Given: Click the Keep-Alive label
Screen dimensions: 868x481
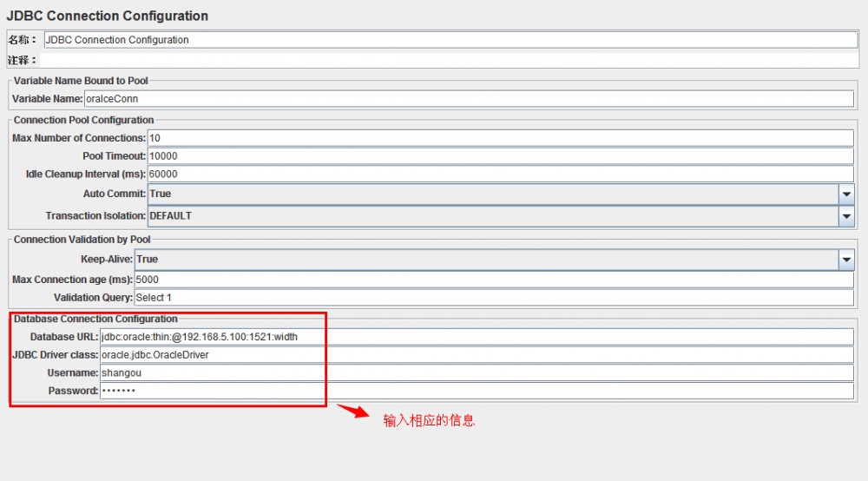Looking at the screenshot, I should pyautogui.click(x=107, y=259).
